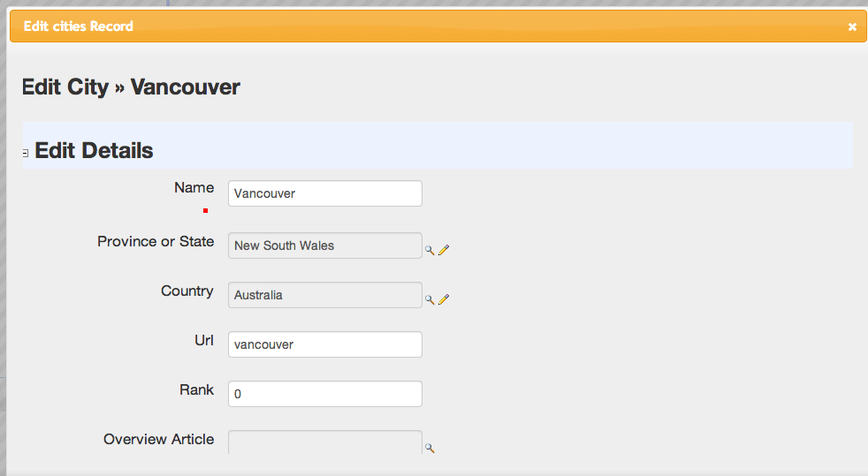Select the Edit Details section heading
868x476 pixels.
[x=94, y=150]
